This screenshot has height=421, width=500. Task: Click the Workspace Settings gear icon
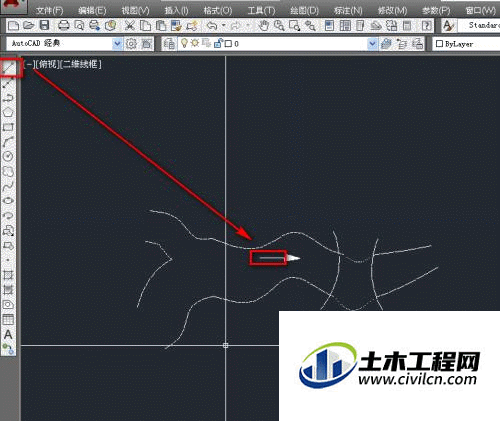click(x=131, y=44)
